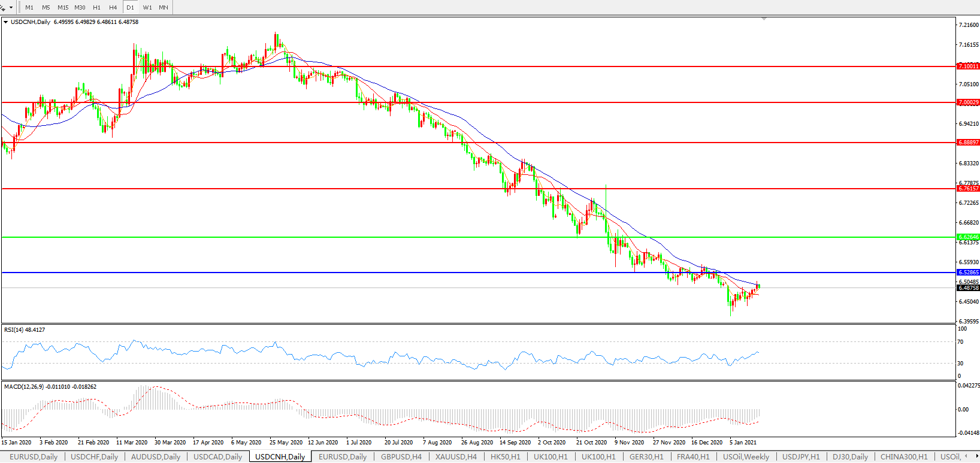This screenshot has width=980, height=463.
Task: Click the RSI(14) indicator label
Action: (25, 330)
